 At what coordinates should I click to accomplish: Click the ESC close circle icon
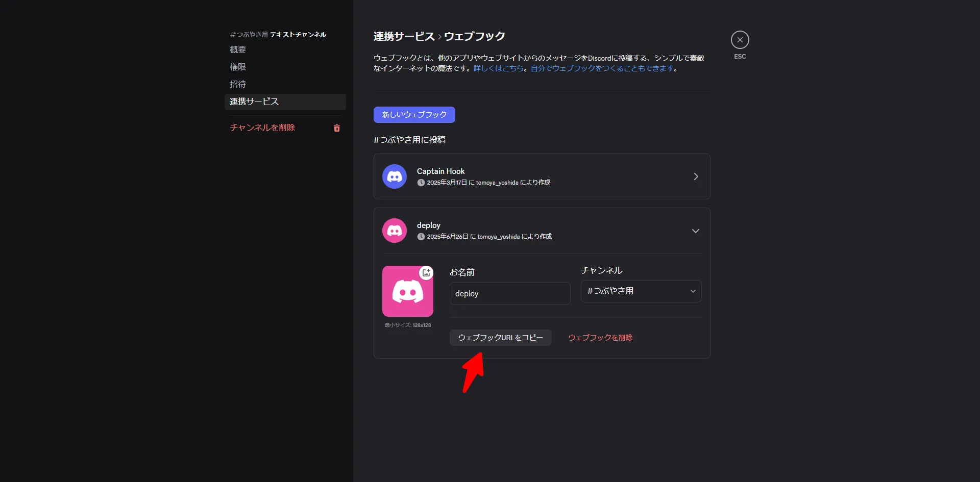tap(740, 40)
